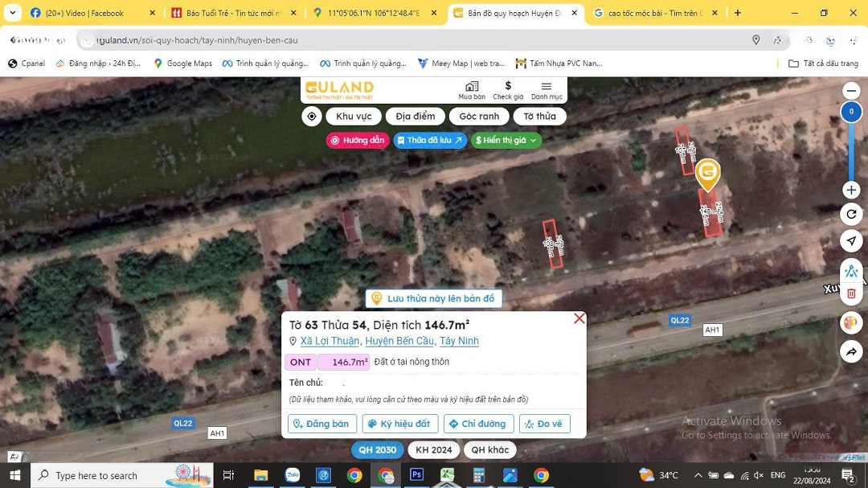This screenshot has width=868, height=488.
Task: Switch to QH 2030 planning layer
Action: pyautogui.click(x=377, y=450)
